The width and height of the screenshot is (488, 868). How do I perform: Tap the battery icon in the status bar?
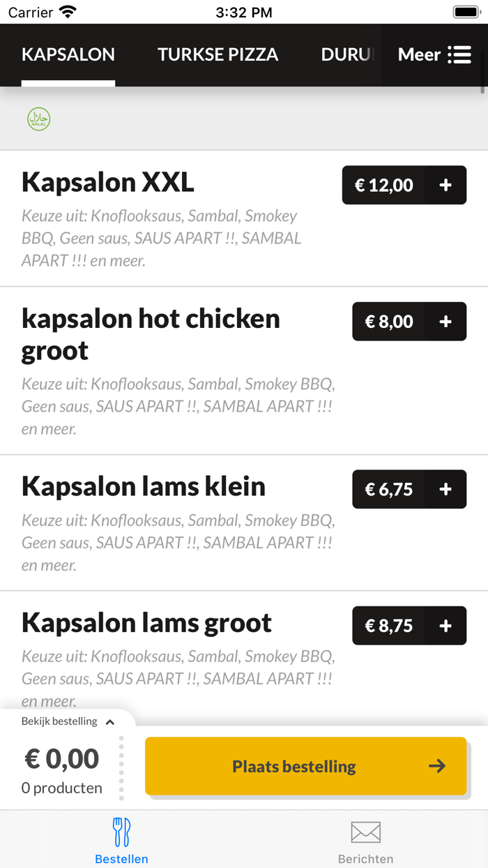(464, 11)
